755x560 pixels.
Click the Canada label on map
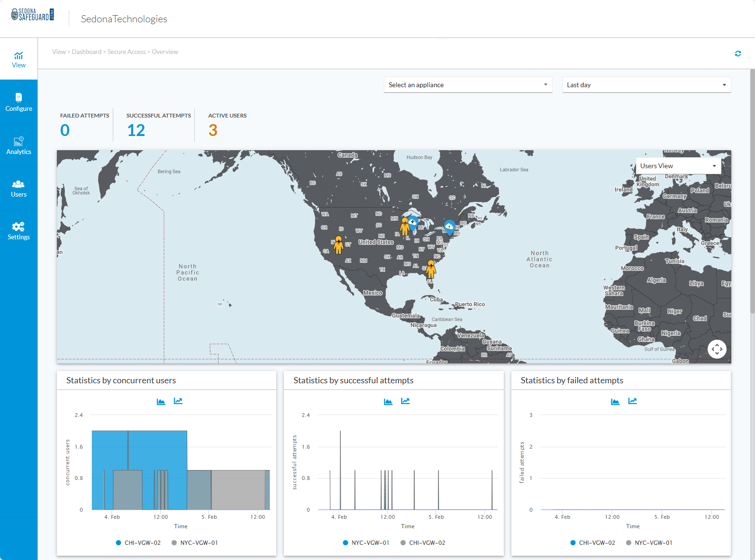[x=347, y=155]
